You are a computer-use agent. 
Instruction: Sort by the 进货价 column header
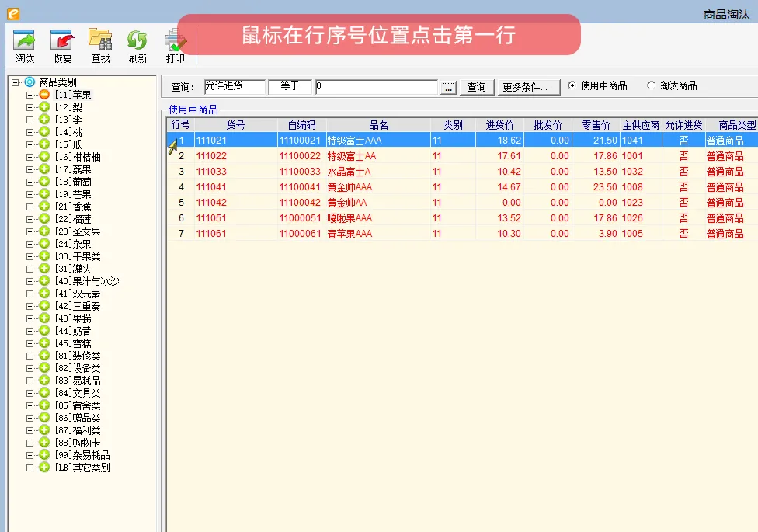point(499,125)
